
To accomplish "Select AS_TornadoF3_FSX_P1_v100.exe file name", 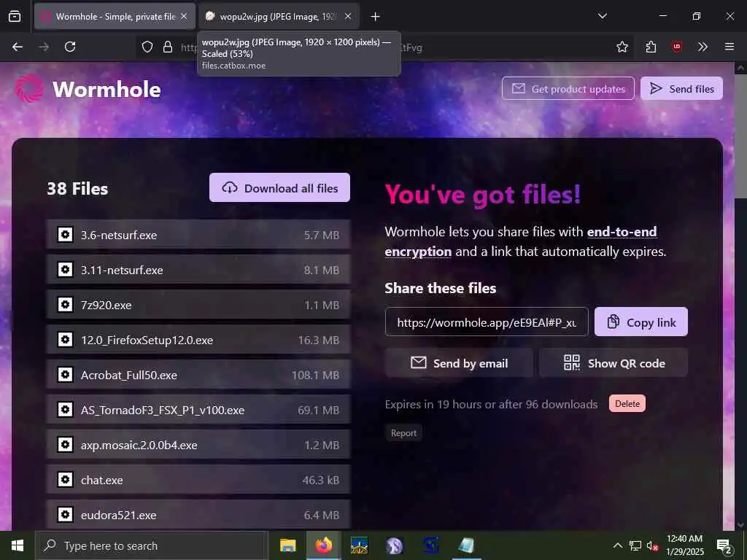I will 163,410.
